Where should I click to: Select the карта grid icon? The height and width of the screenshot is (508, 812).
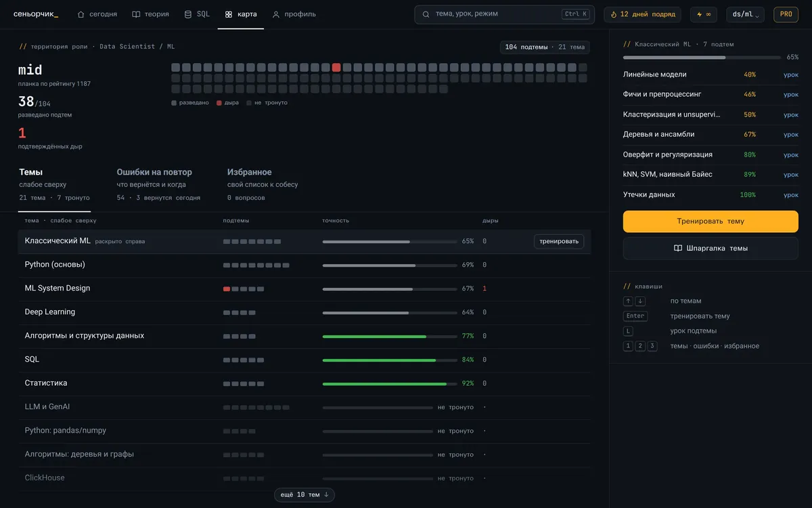[229, 14]
